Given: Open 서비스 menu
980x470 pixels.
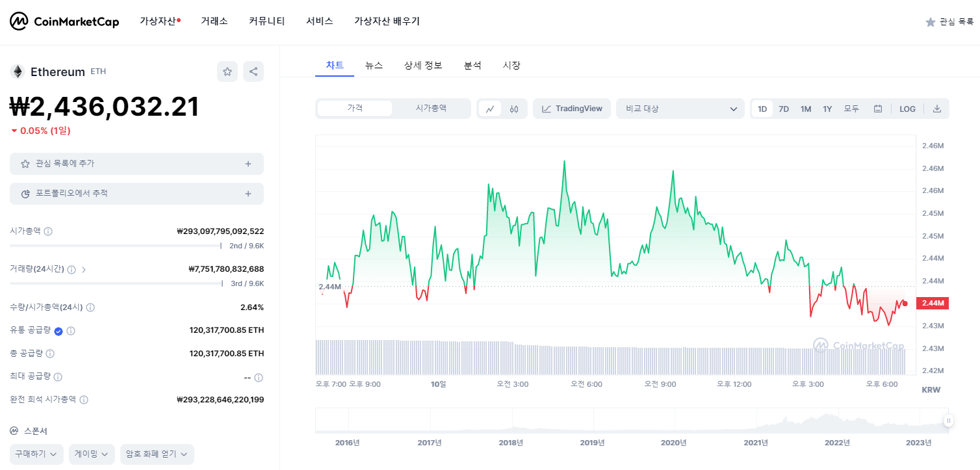Looking at the screenshot, I should [x=320, y=21].
